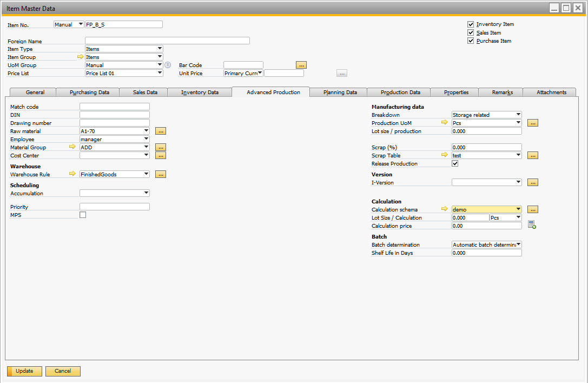Click the ellipsis button next to Raw material

(160, 130)
